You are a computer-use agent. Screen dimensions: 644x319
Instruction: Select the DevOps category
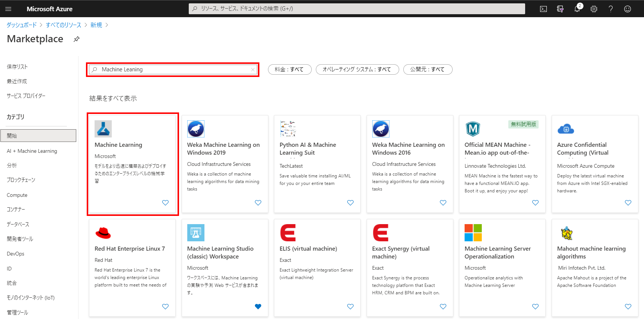[x=15, y=254]
